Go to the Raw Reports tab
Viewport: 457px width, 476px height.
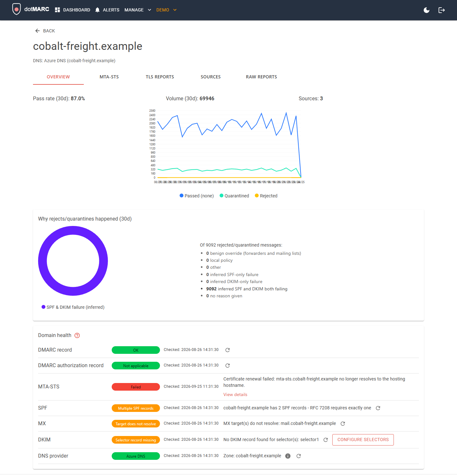(x=262, y=77)
